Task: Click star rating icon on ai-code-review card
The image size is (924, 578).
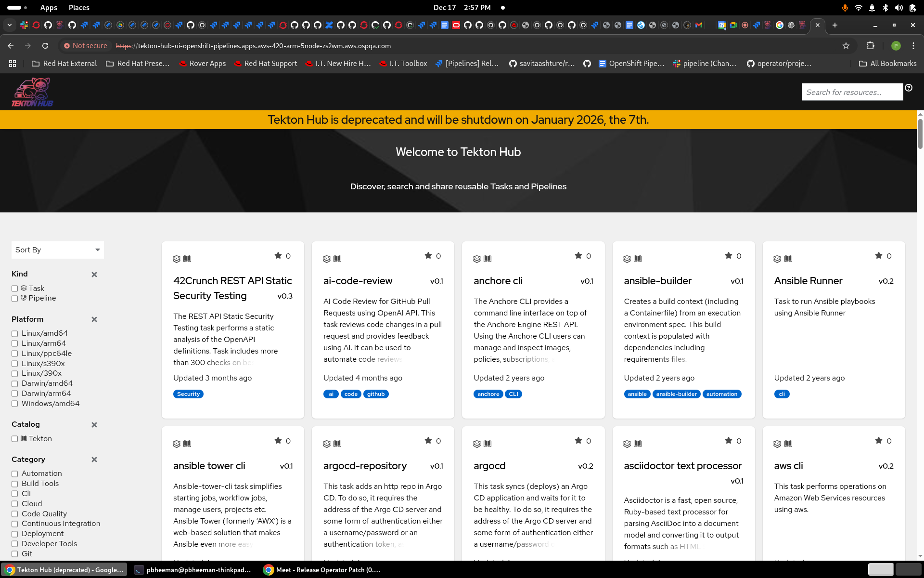Action: [x=428, y=255]
